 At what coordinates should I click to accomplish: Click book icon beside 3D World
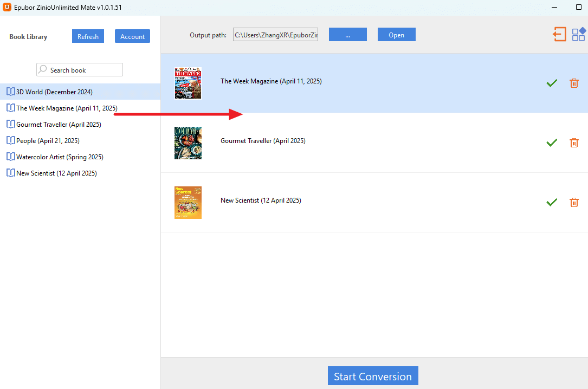[x=11, y=92]
